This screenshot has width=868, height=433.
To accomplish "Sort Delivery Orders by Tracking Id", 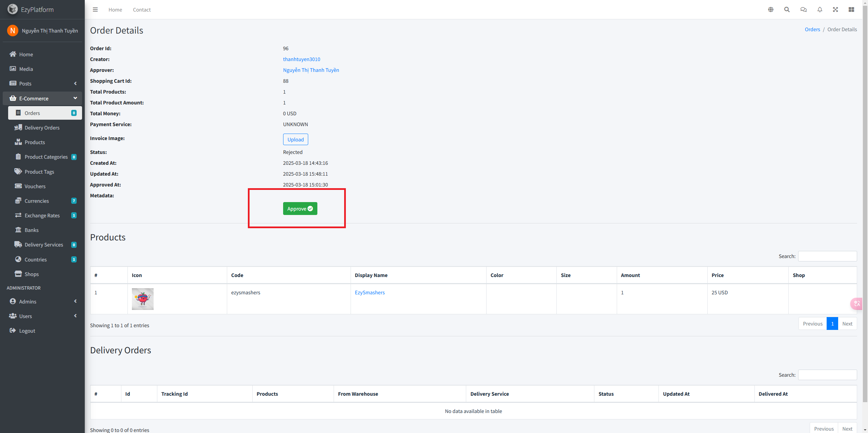I will pyautogui.click(x=205, y=394).
